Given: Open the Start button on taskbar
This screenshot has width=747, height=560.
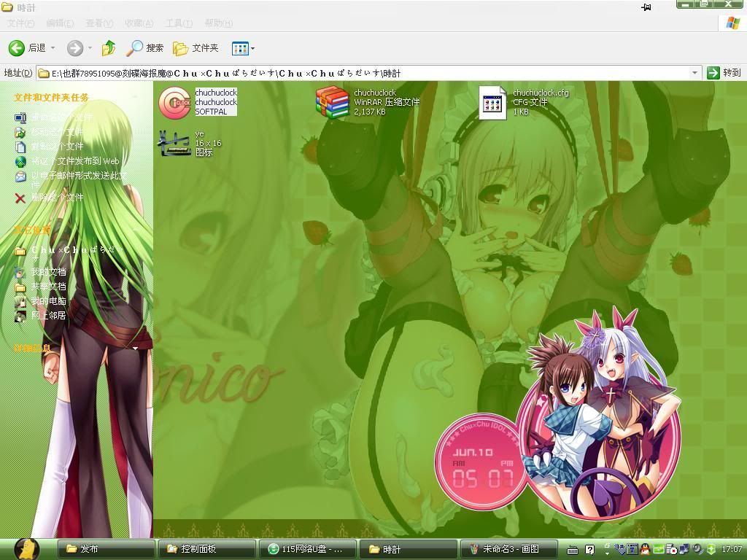Looking at the screenshot, I should [27, 549].
